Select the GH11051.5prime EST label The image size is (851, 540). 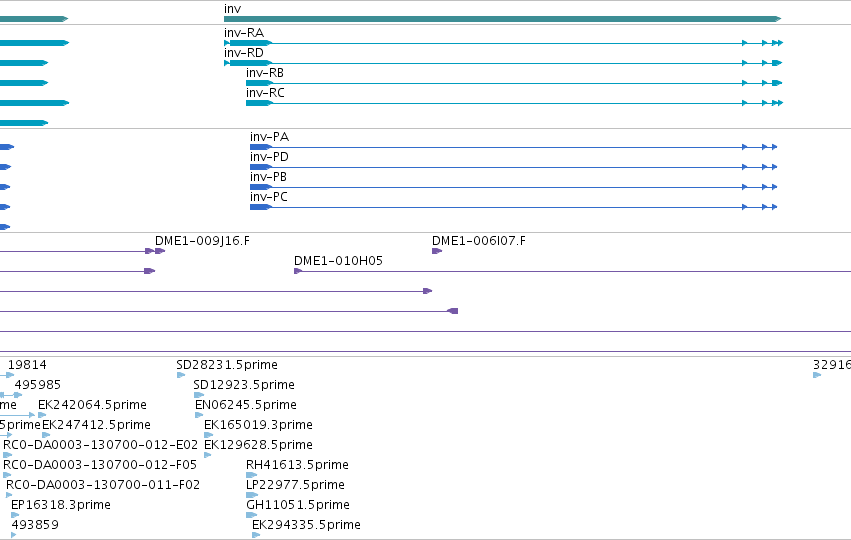(x=298, y=505)
